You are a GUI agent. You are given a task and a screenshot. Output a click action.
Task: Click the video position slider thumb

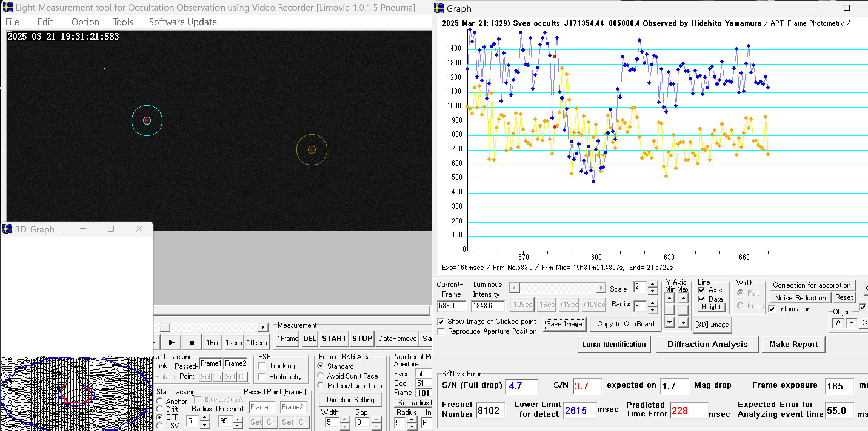165,327
